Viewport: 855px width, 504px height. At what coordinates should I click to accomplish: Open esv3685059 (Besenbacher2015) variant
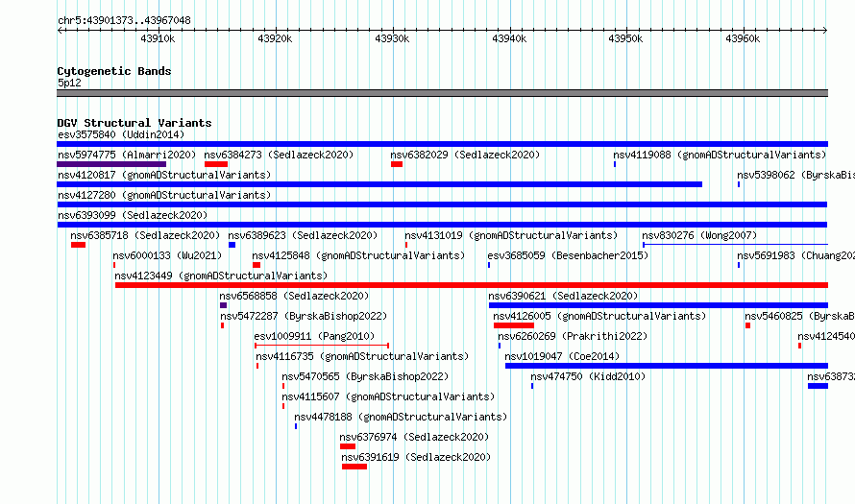coord(568,255)
